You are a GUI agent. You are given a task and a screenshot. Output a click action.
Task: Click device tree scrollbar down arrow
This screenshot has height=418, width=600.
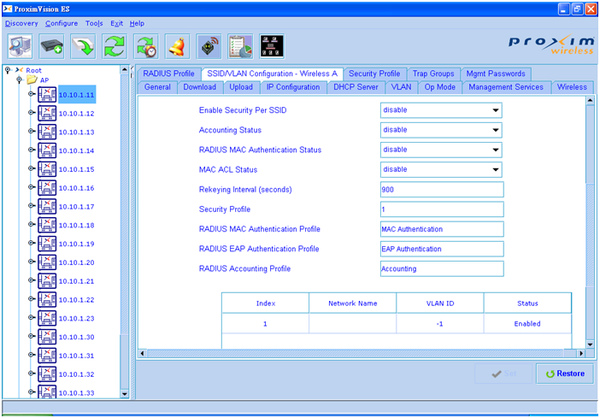[124, 394]
